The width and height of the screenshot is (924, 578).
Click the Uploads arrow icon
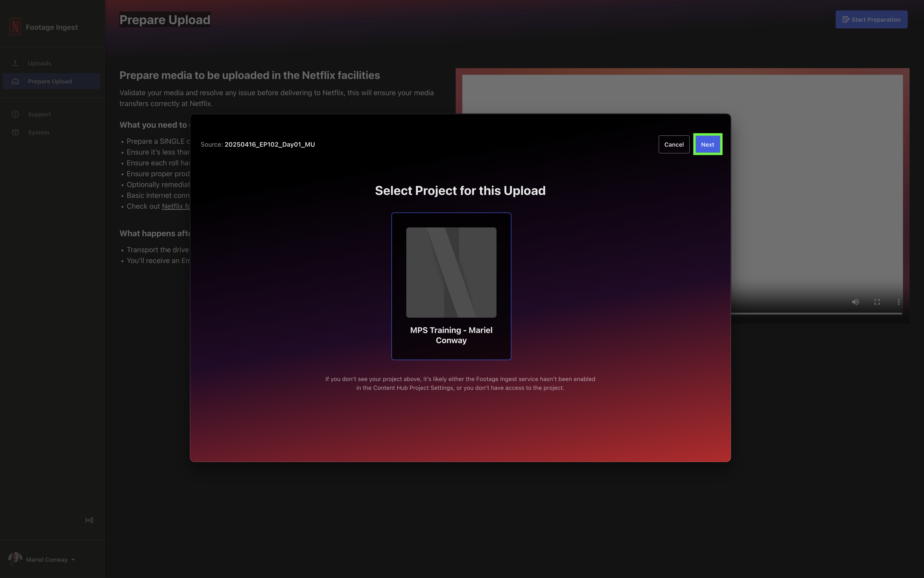15,63
